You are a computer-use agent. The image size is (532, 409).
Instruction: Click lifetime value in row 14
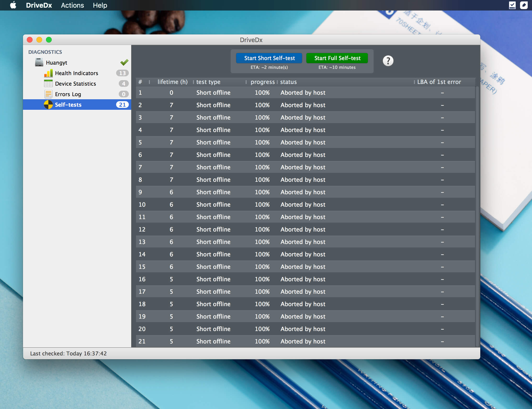[171, 254]
